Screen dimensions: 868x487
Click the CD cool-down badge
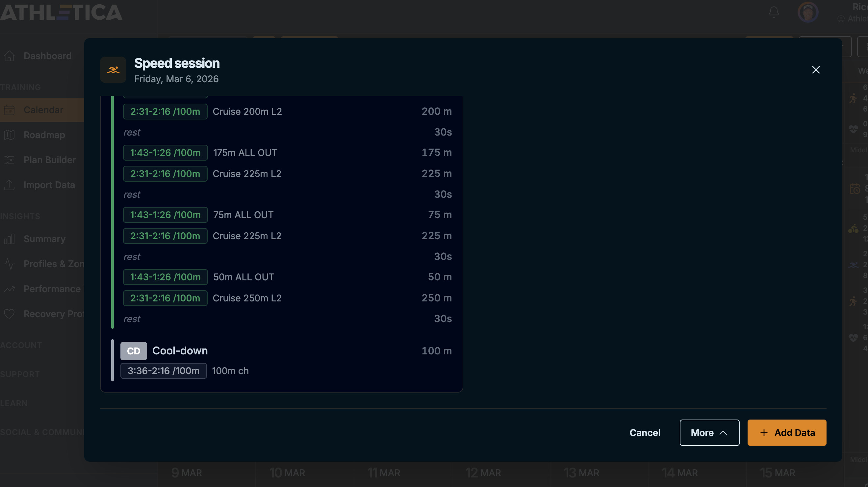pyautogui.click(x=134, y=351)
